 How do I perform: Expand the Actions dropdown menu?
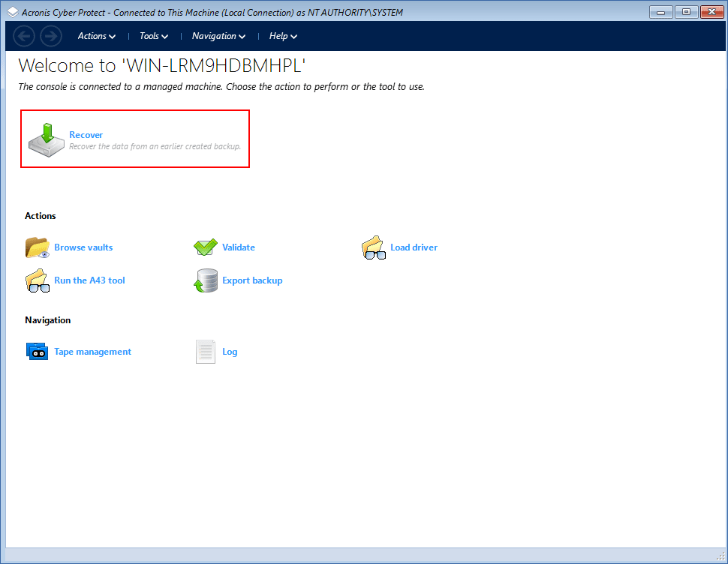point(97,36)
